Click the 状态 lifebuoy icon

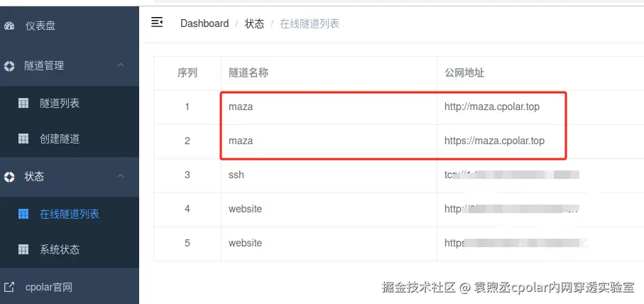tap(9, 177)
